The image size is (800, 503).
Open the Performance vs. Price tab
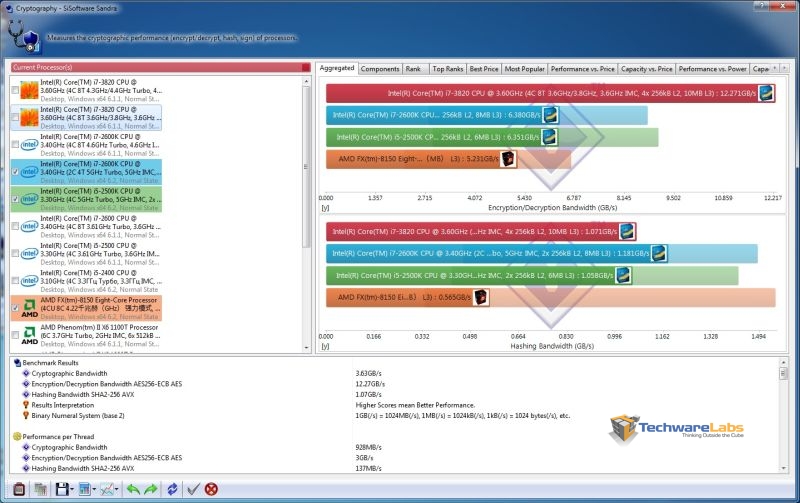click(583, 68)
